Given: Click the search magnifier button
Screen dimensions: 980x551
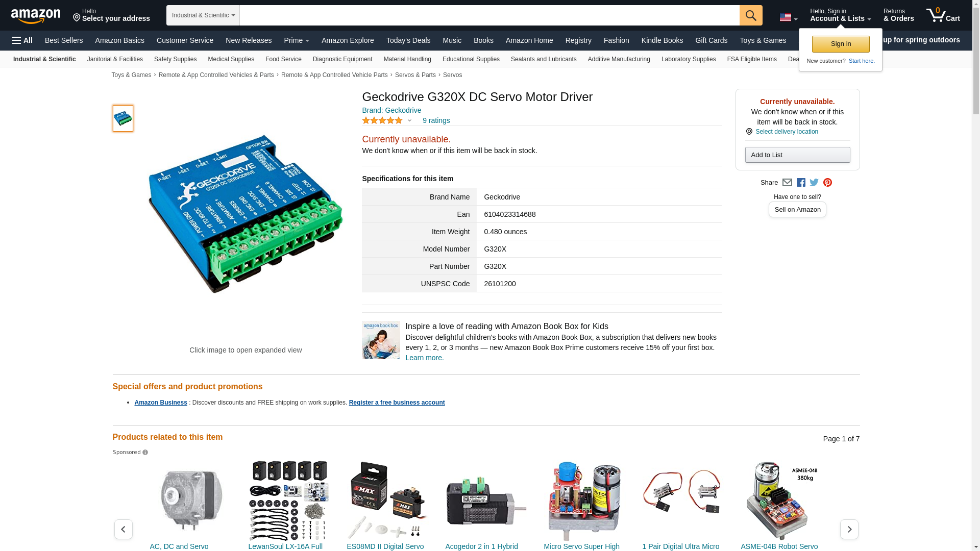Looking at the screenshot, I should click(x=750, y=15).
